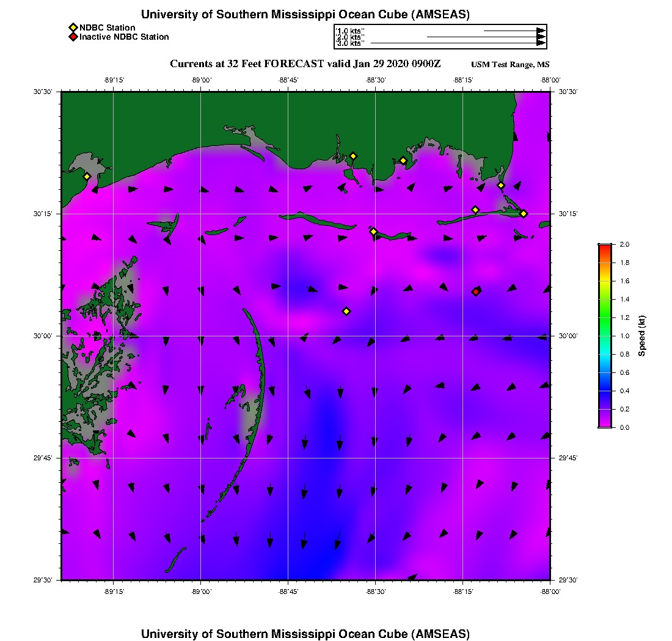
Task: Click the "USM Test Range, MS" label
Action: (510, 65)
